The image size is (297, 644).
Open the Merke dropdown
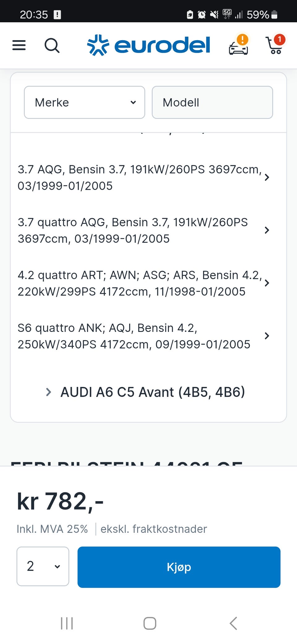click(x=84, y=102)
